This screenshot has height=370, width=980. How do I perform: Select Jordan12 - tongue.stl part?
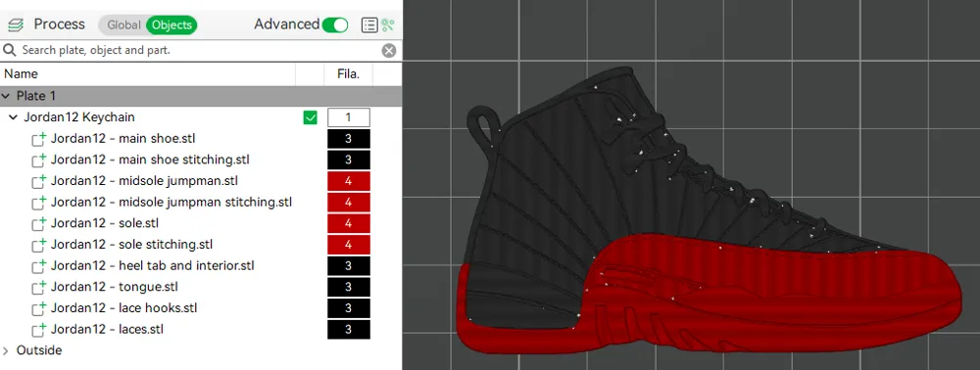[115, 287]
